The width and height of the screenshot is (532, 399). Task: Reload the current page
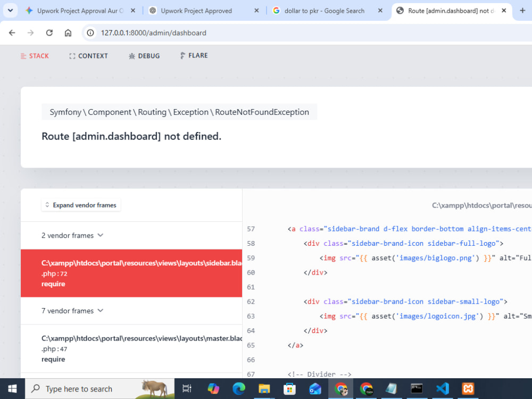tap(49, 33)
